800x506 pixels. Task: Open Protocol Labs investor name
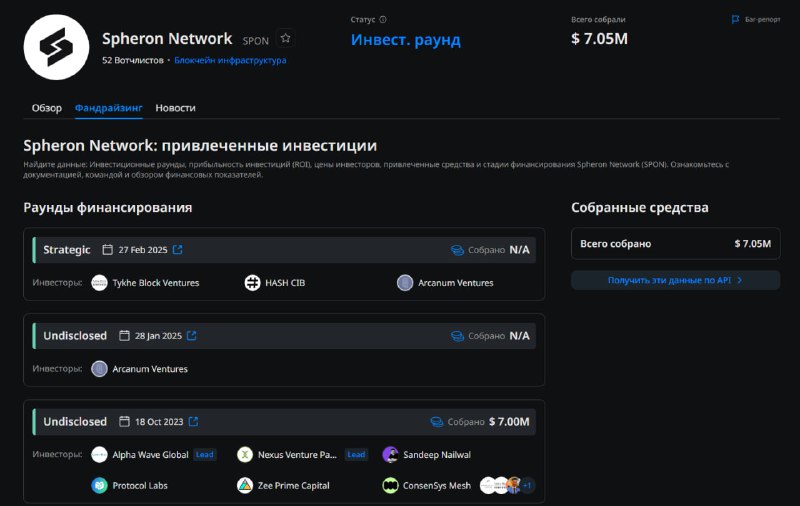coord(140,486)
